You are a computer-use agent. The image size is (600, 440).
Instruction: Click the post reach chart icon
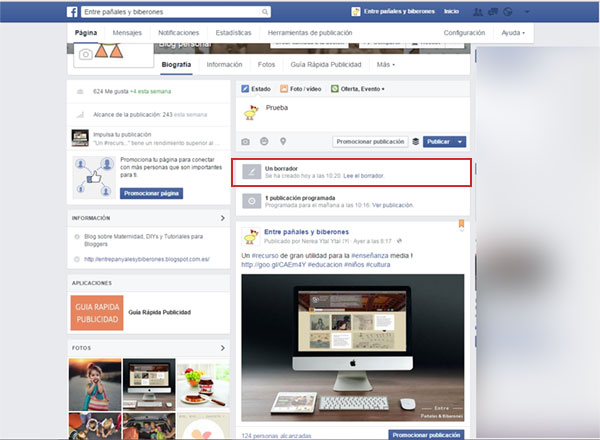click(x=80, y=114)
